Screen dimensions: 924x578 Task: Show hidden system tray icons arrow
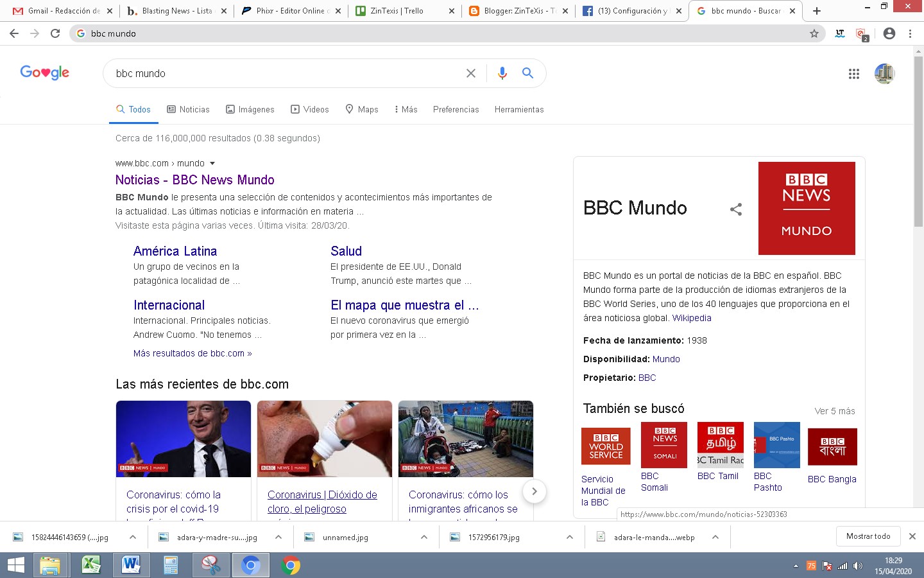(796, 566)
